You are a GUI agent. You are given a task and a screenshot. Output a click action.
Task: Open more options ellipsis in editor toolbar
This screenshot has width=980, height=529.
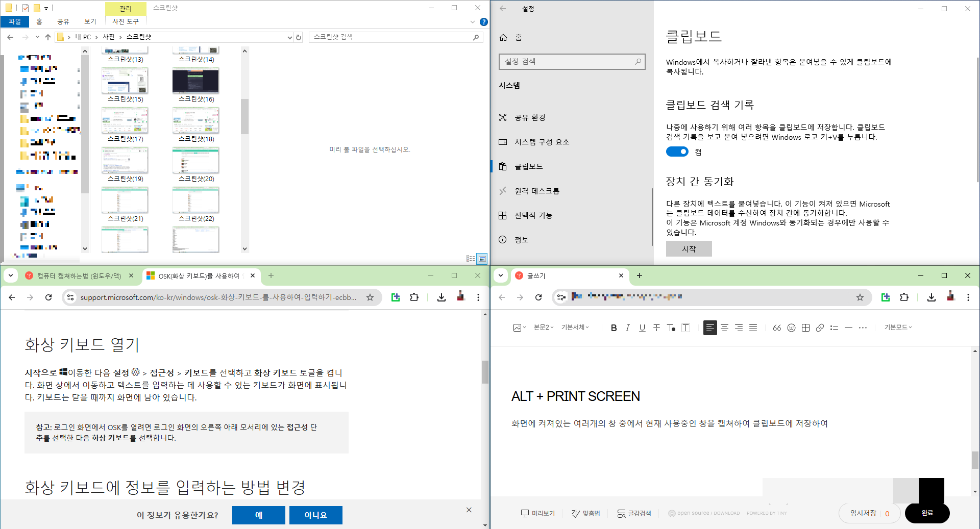tap(863, 328)
